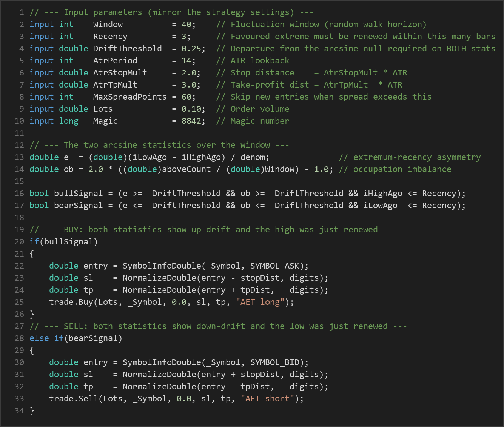
Task: Click the SYMBOL_BID constant on line 30
Action: [x=275, y=362]
